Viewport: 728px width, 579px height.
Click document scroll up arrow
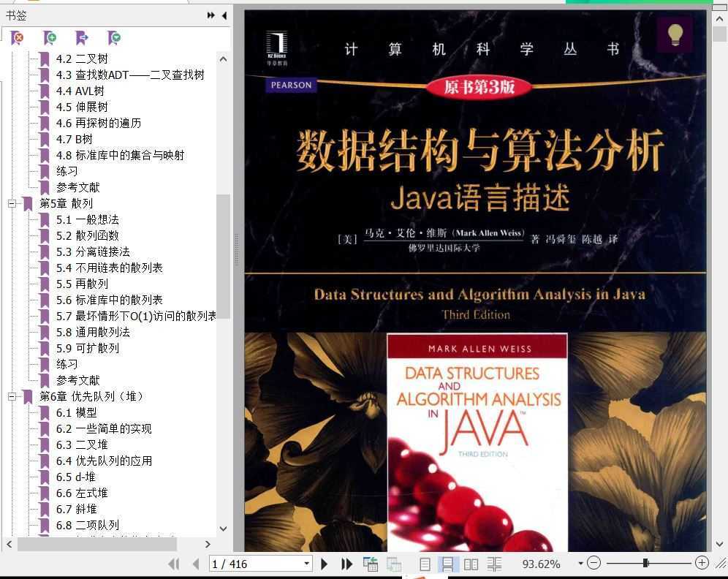(719, 19)
